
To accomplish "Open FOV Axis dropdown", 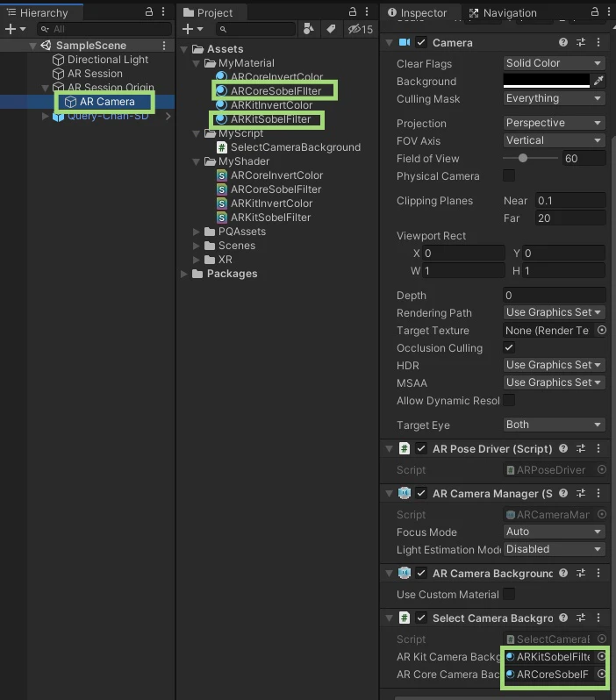I will [x=554, y=140].
